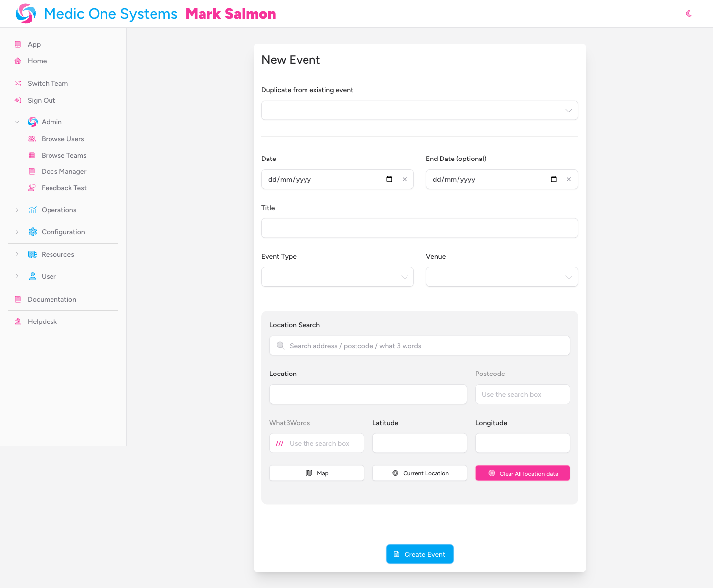The height and width of the screenshot is (588, 713).
Task: Open the Date picker calendar icon
Action: (389, 179)
